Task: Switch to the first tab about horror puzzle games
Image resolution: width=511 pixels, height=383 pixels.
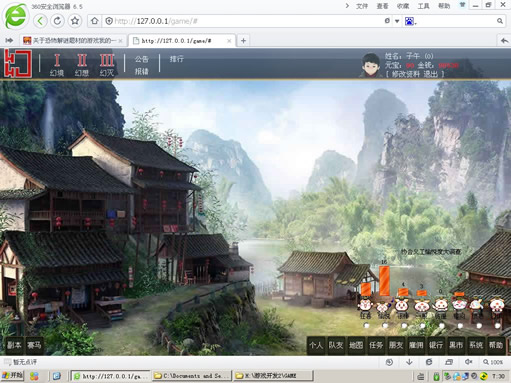Action: (73, 41)
